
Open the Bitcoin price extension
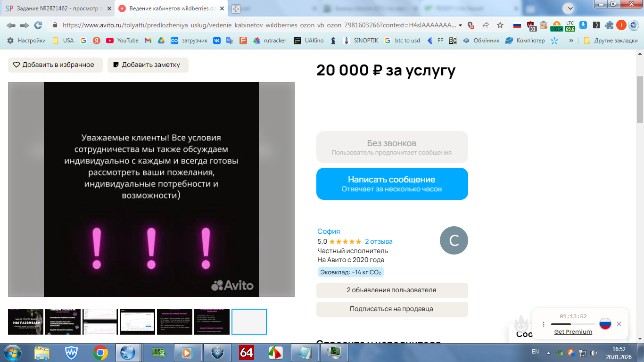click(556, 25)
